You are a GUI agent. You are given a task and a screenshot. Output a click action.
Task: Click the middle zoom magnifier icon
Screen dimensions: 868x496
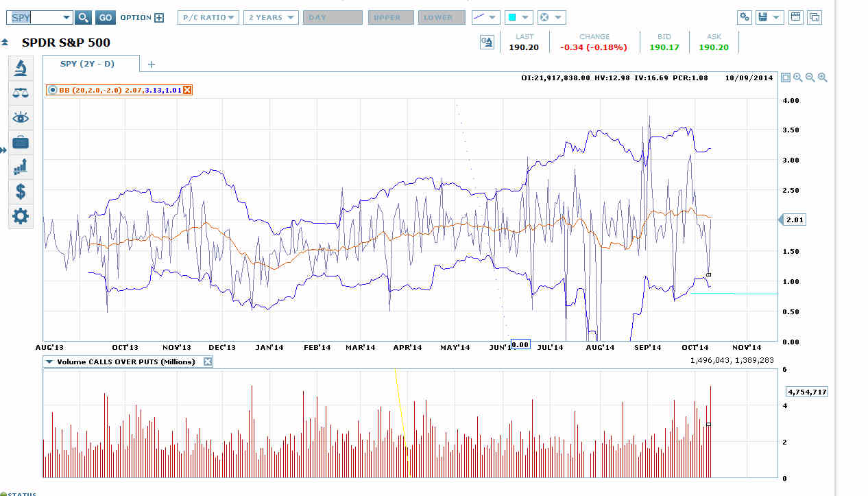[x=810, y=78]
